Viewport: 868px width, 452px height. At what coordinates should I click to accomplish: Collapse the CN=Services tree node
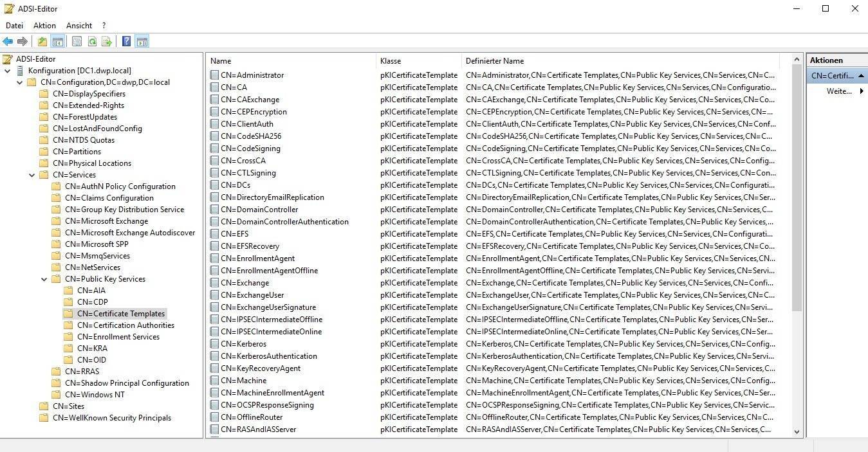(x=32, y=175)
